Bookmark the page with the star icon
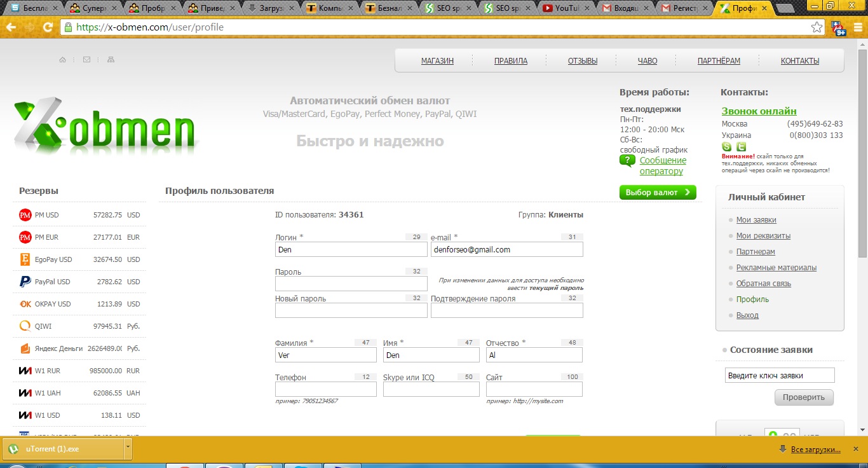Screen dimensions: 868x468 coord(817,27)
